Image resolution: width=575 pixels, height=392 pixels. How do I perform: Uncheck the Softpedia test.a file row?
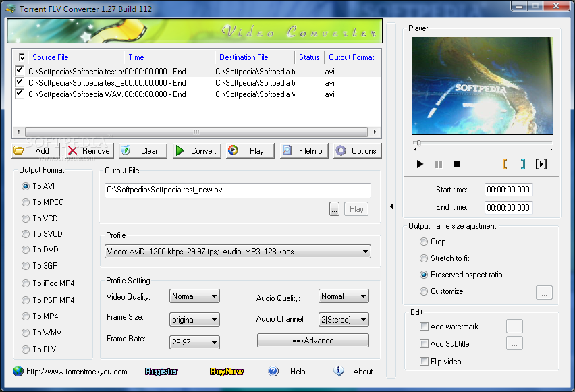[x=20, y=70]
